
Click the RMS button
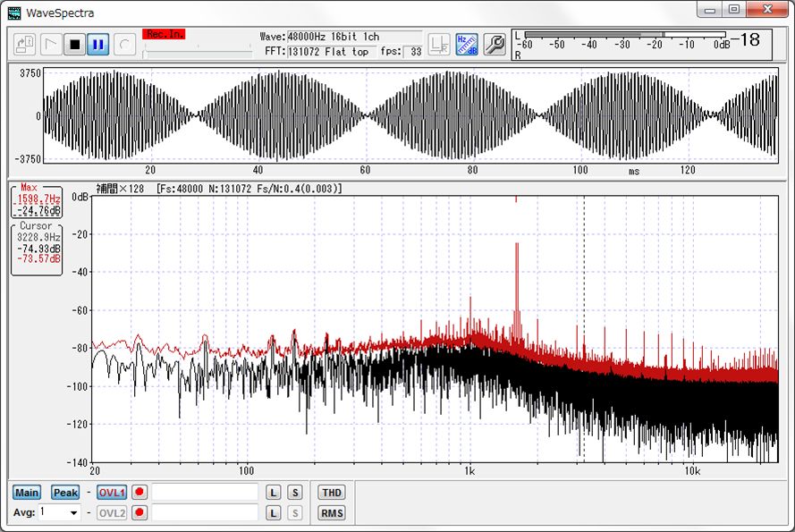pyautogui.click(x=329, y=513)
